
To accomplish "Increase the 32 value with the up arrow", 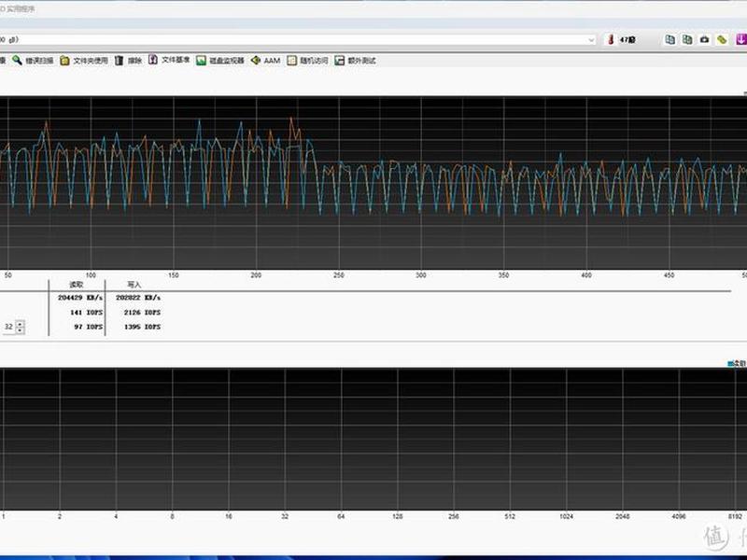I will [20, 324].
